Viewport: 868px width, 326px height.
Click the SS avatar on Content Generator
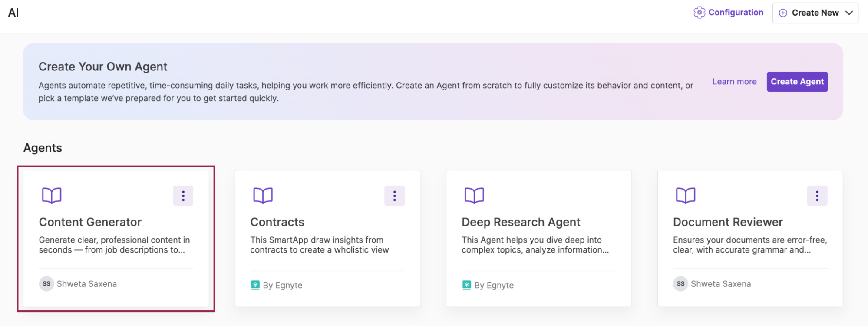coord(46,284)
